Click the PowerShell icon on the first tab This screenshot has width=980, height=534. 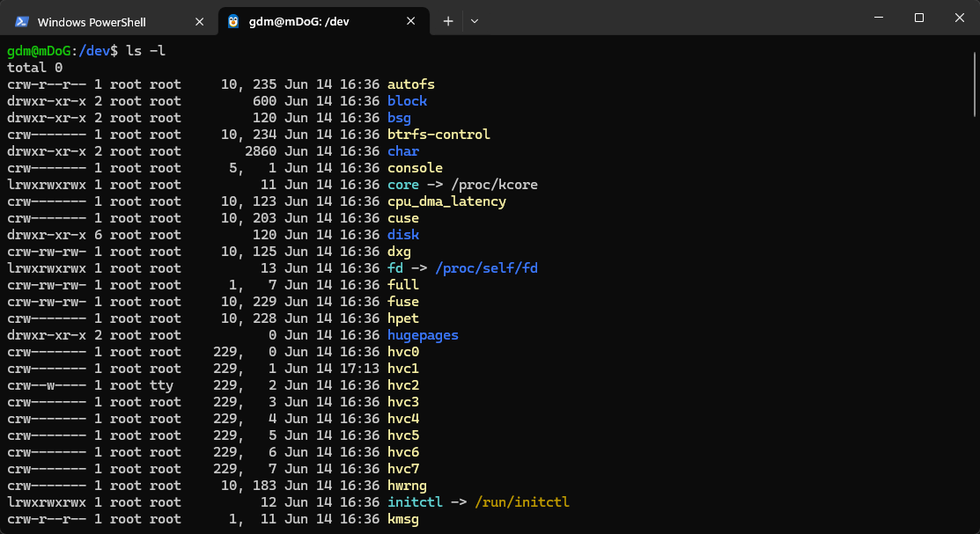click(x=22, y=22)
